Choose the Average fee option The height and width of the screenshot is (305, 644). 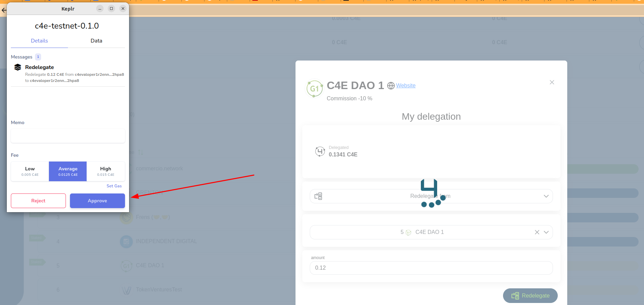[x=68, y=171]
